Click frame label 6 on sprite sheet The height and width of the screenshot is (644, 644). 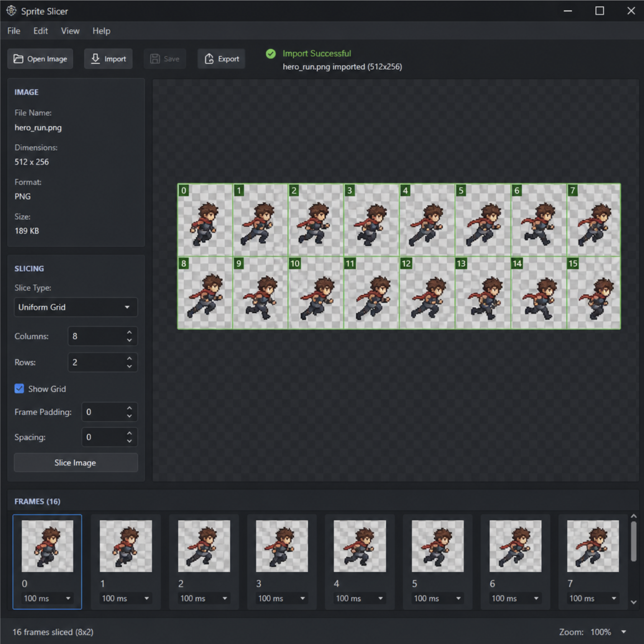(x=517, y=191)
